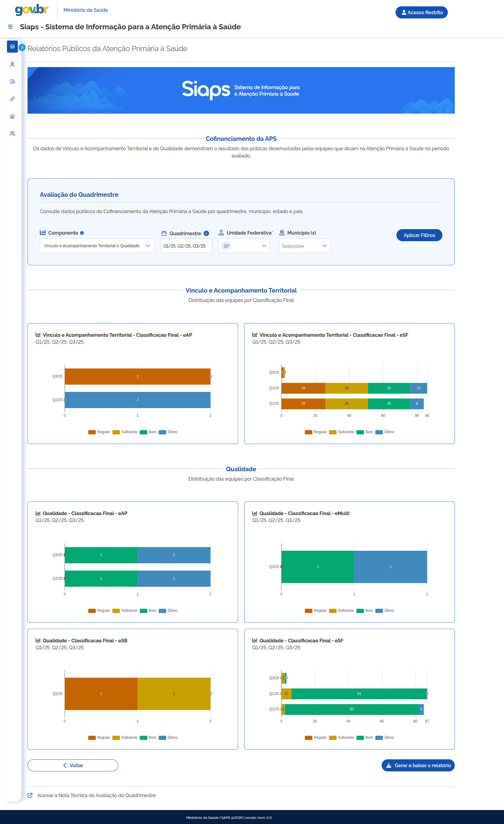This screenshot has height=824, width=504.
Task: Click Bom color swatch in Qualidade eMulti legend
Action: pyautogui.click(x=360, y=611)
